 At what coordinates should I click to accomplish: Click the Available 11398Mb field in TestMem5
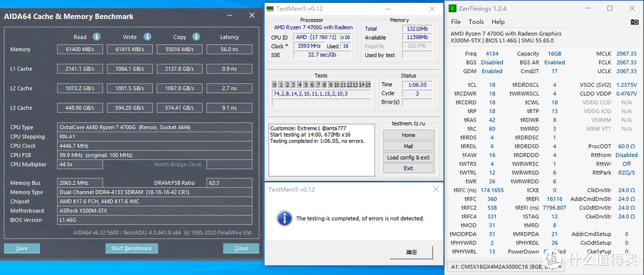point(417,37)
